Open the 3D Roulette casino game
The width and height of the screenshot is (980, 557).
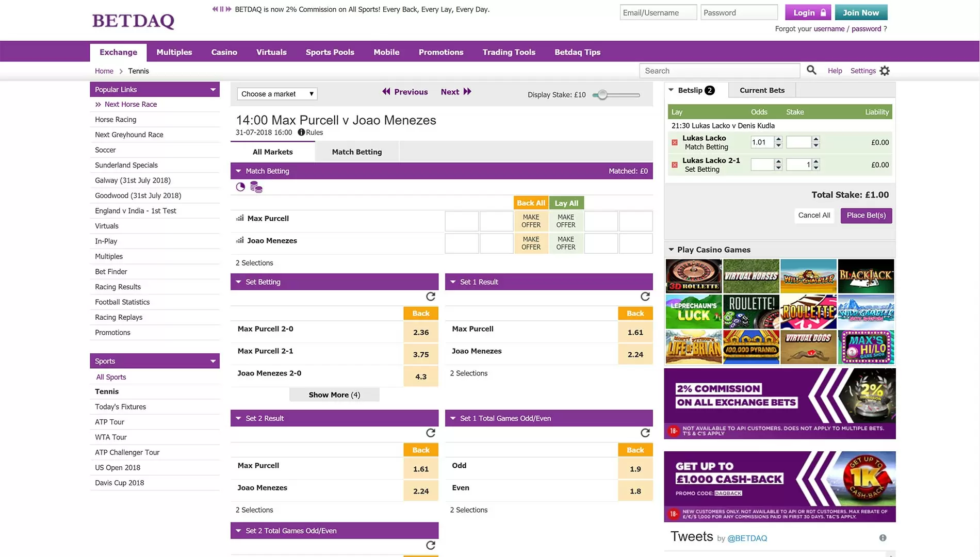(694, 276)
